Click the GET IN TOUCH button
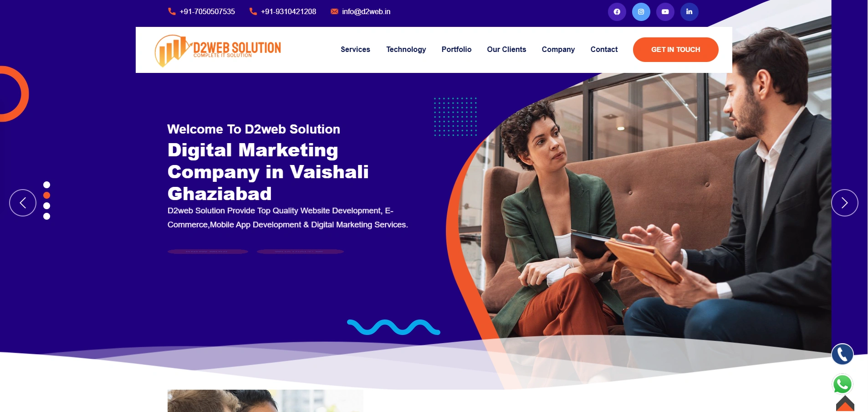 coord(676,50)
